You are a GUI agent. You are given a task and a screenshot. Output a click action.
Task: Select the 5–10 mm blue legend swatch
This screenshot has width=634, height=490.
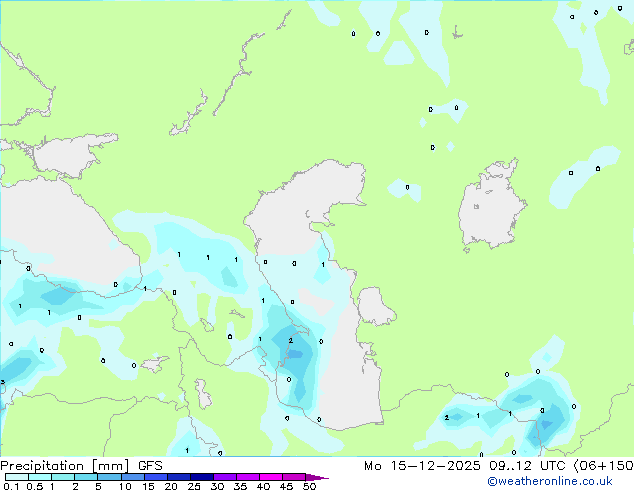click(109, 477)
